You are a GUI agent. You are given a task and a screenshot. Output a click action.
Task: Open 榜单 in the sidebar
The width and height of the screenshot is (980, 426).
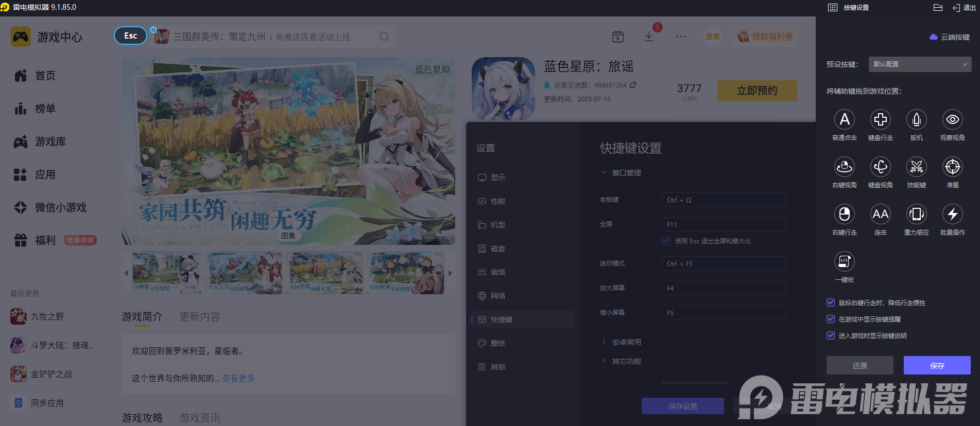click(x=35, y=109)
